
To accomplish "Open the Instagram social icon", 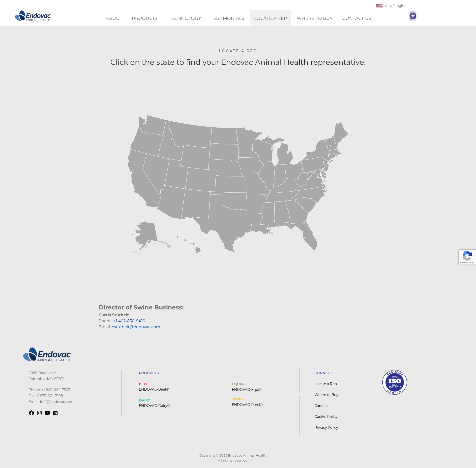I will 39,413.
